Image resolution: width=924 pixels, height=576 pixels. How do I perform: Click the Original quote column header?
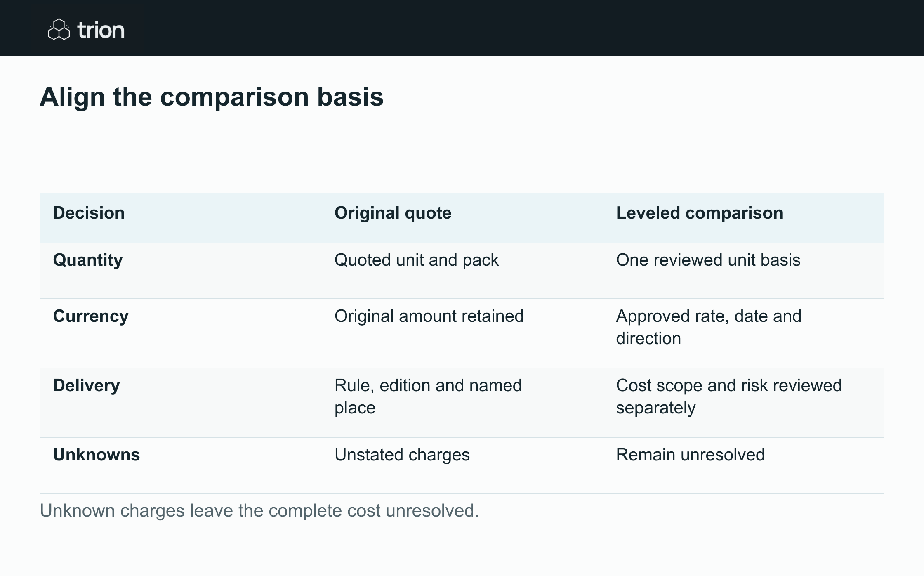393,213
